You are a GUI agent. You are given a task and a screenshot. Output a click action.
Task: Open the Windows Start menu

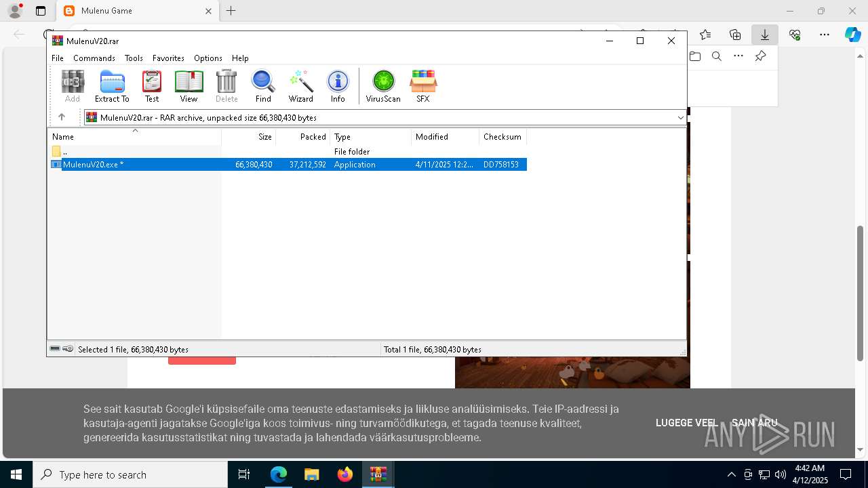coord(16,474)
